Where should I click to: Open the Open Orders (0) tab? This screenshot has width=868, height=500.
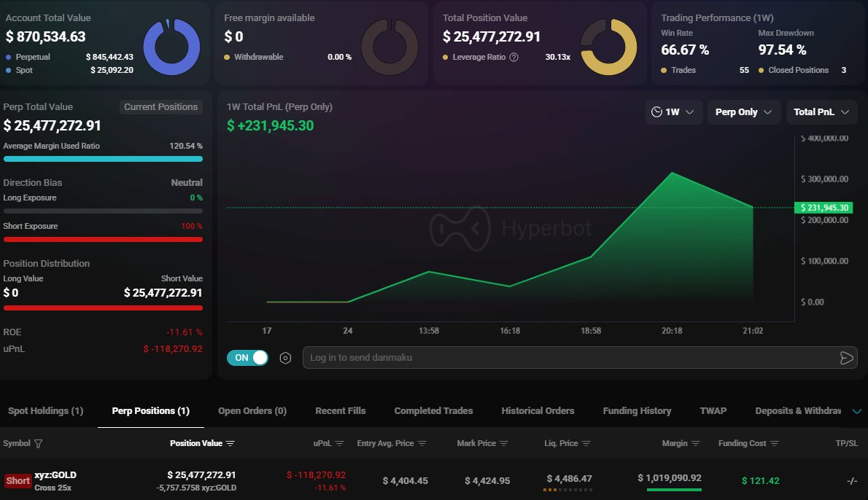tap(252, 411)
